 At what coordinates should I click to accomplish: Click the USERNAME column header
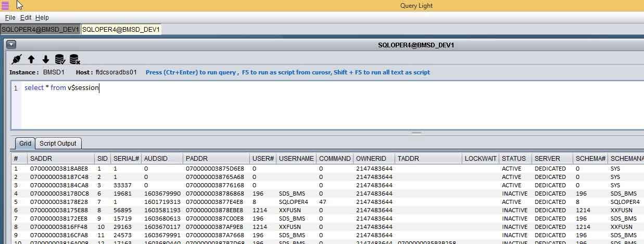point(296,159)
